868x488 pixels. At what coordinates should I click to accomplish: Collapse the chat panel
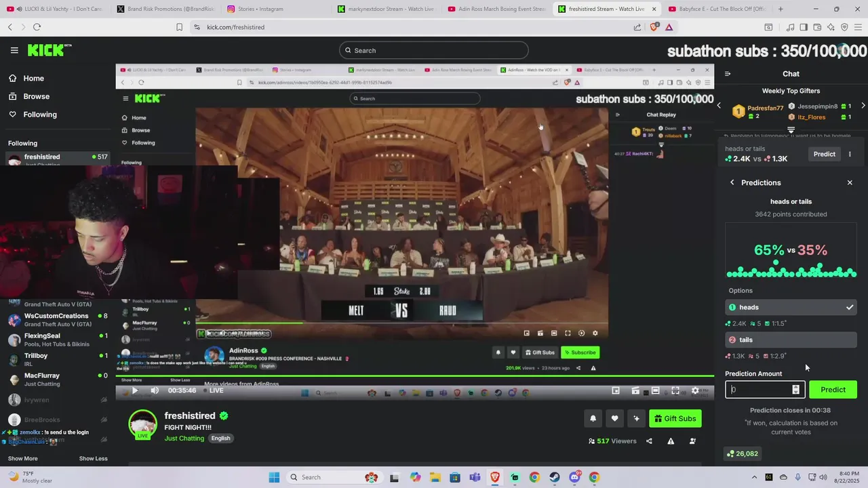728,74
